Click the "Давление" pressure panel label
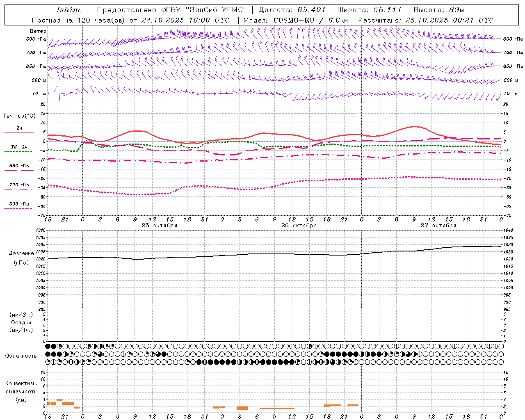The height and width of the screenshot is (420, 525). 21,253
